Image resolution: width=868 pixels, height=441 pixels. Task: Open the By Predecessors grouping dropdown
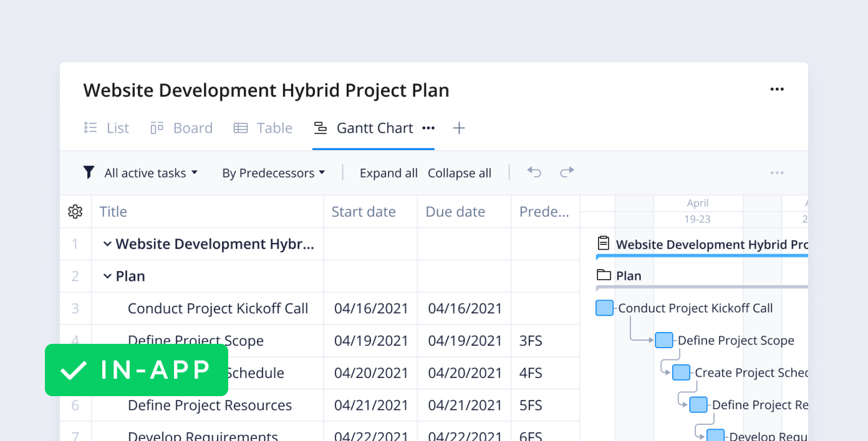pyautogui.click(x=273, y=173)
